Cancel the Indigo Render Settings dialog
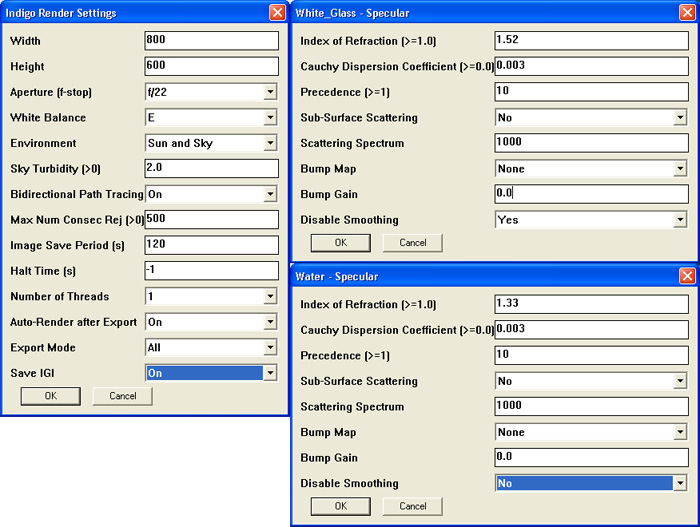The height and width of the screenshot is (527, 700). click(x=123, y=396)
